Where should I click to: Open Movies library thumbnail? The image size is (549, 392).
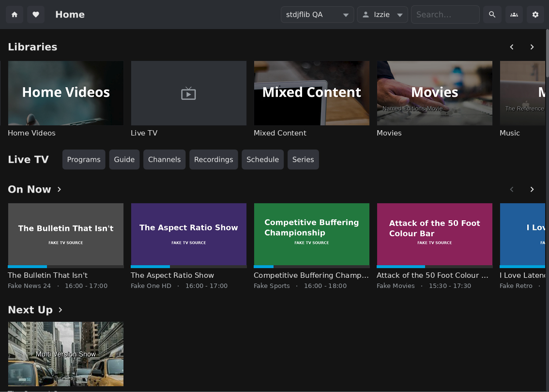435,93
